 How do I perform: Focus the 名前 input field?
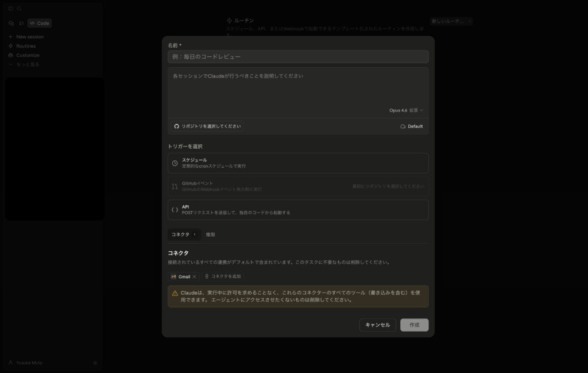(x=297, y=57)
